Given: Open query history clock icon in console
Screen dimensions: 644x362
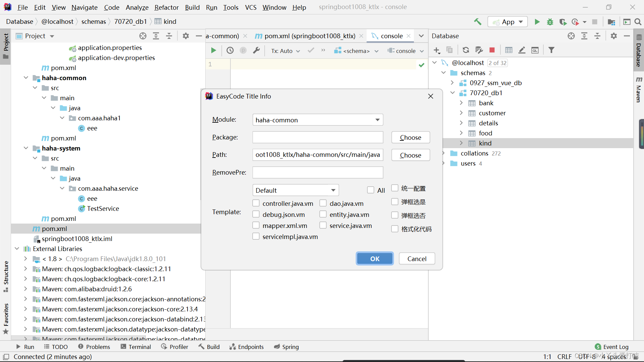Looking at the screenshot, I should point(230,50).
